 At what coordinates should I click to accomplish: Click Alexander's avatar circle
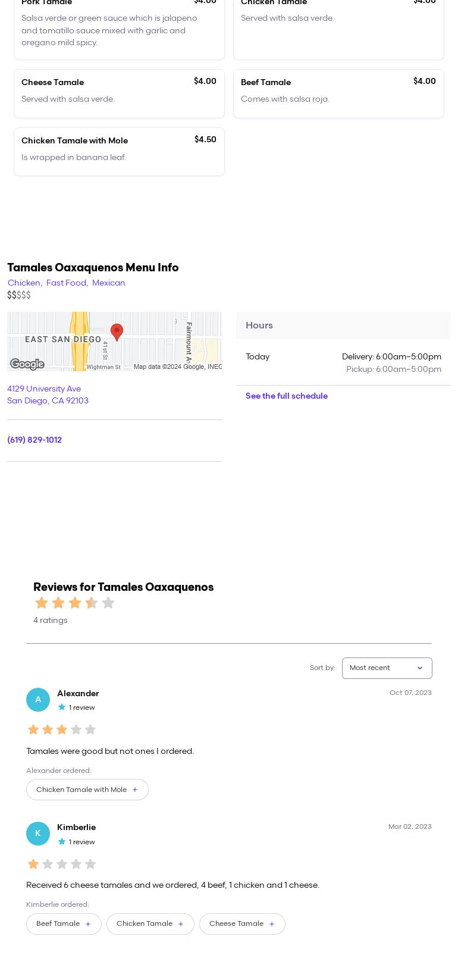point(38,700)
